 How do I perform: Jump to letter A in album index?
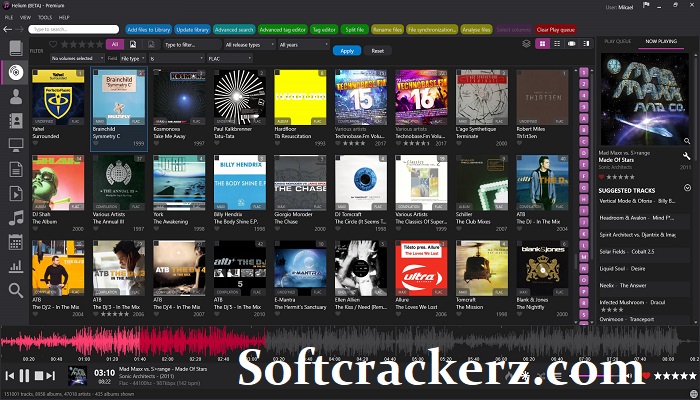click(x=583, y=118)
